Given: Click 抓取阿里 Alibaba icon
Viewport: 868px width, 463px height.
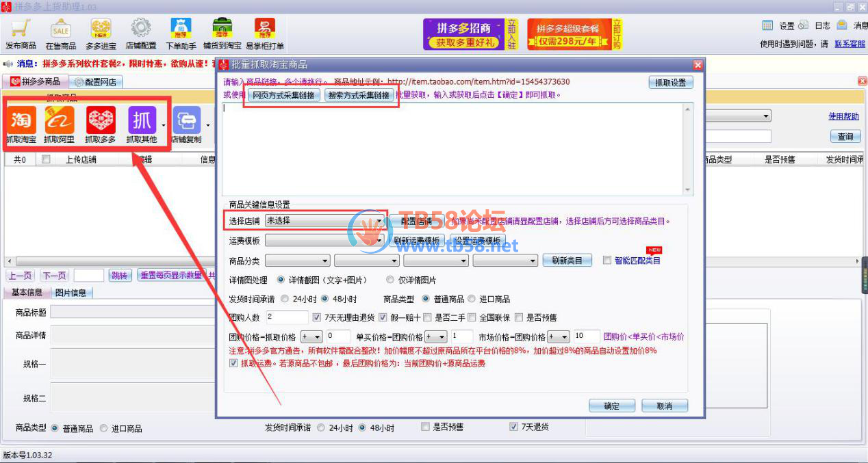Looking at the screenshot, I should 59,125.
